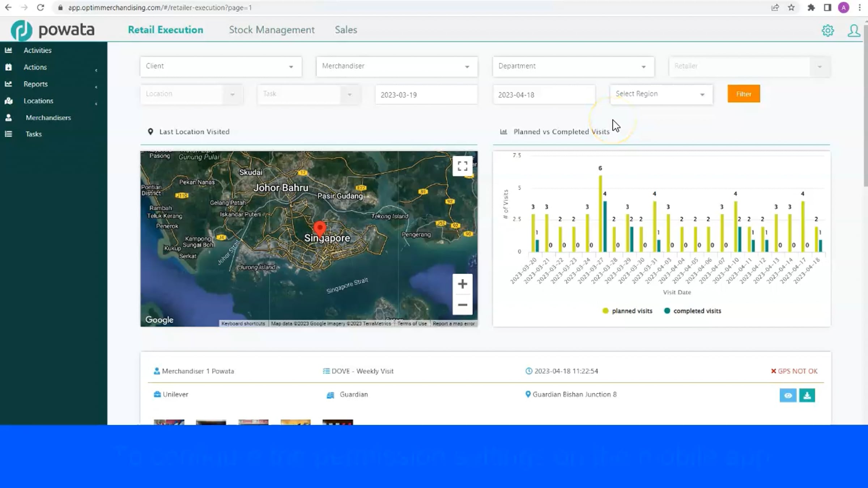Expand the Reports sidebar submenu

pyautogui.click(x=96, y=87)
